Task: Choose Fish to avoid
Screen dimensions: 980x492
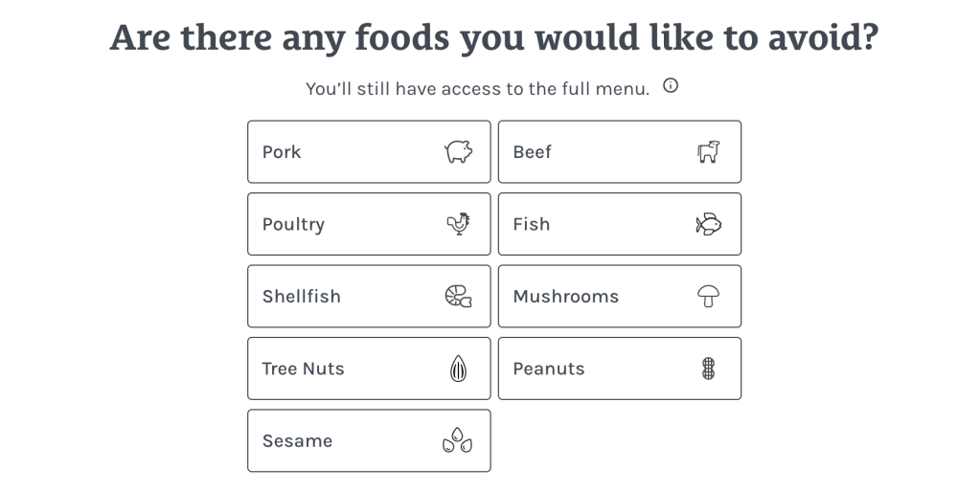Action: (x=619, y=224)
